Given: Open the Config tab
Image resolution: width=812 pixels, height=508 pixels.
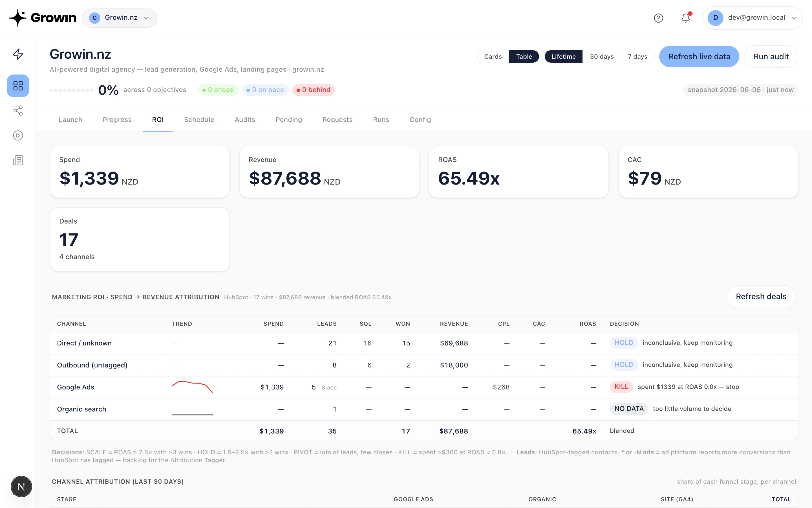Looking at the screenshot, I should click(420, 120).
